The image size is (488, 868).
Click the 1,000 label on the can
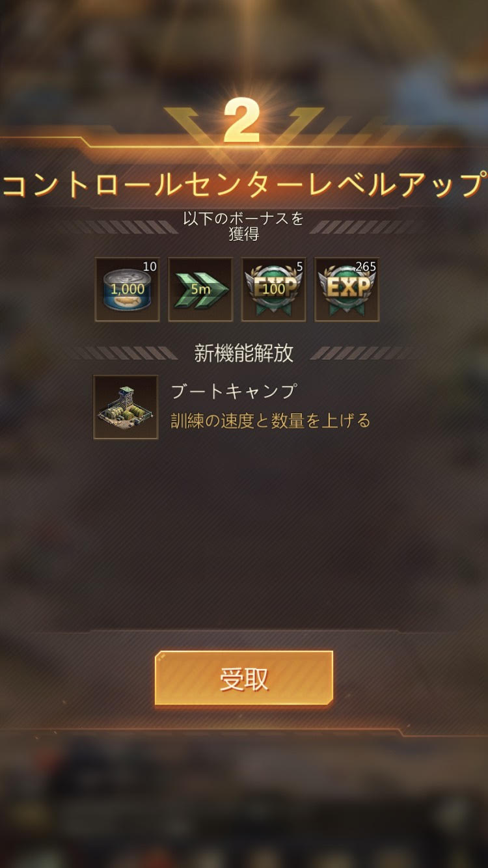click(128, 290)
